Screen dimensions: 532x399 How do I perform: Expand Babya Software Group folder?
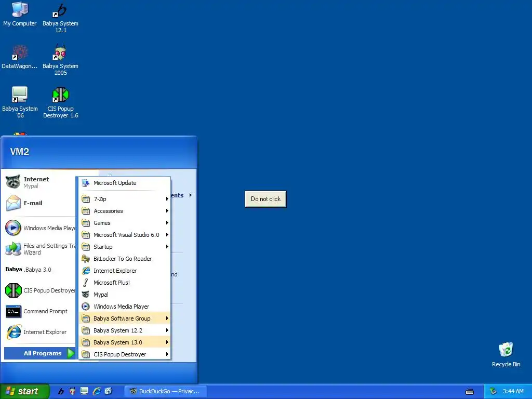pos(125,318)
